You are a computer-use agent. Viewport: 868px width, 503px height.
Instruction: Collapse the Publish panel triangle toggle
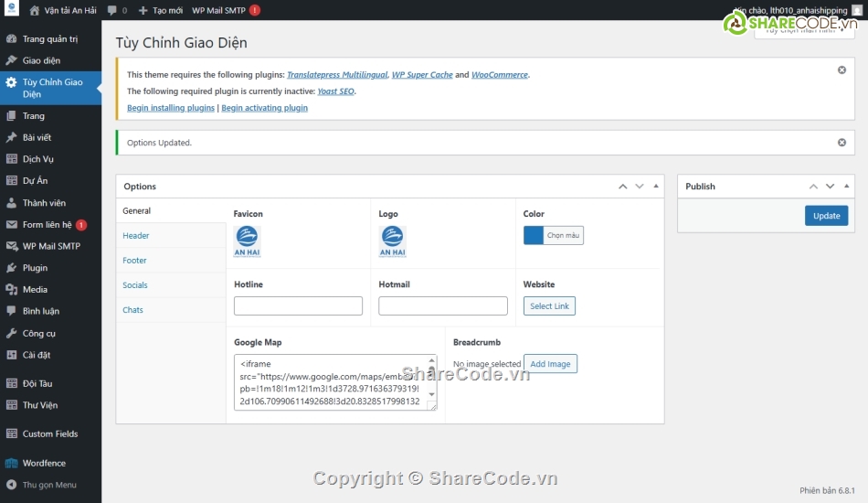point(846,187)
